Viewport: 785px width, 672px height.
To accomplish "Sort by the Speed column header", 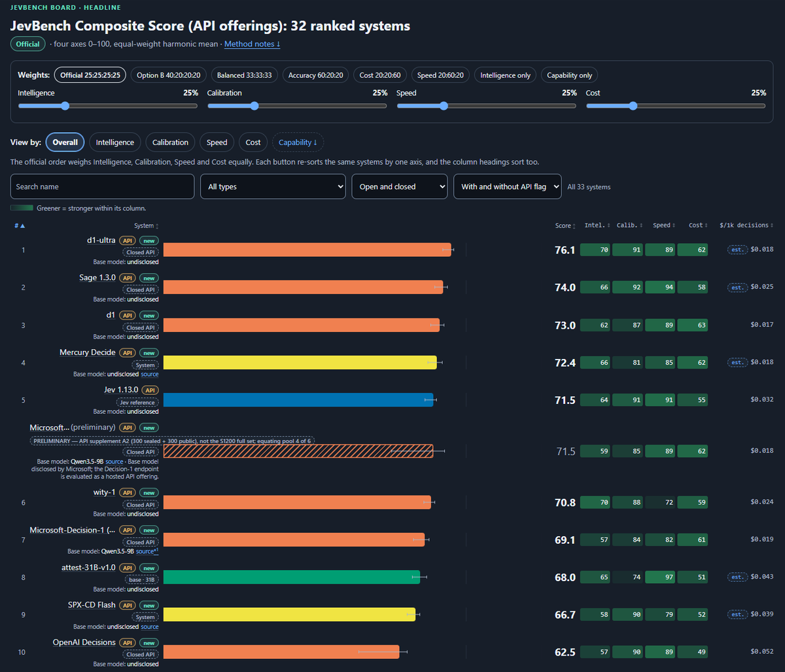I will pyautogui.click(x=663, y=226).
